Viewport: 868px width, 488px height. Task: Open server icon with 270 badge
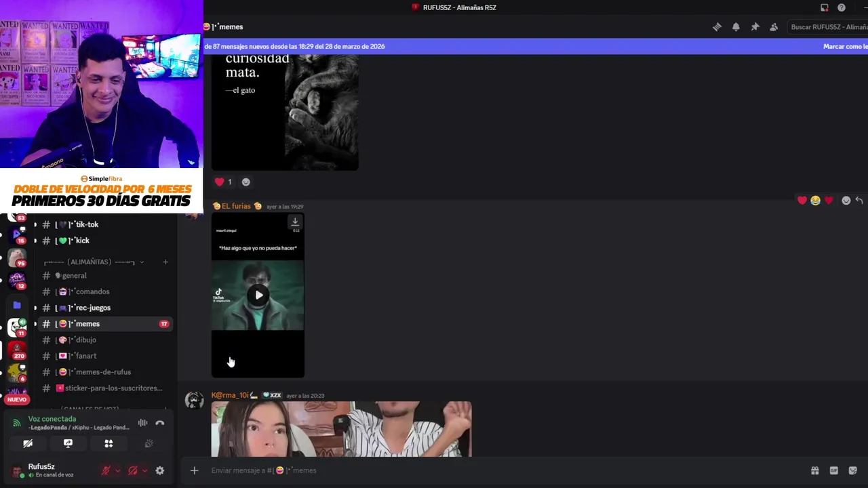(17, 350)
